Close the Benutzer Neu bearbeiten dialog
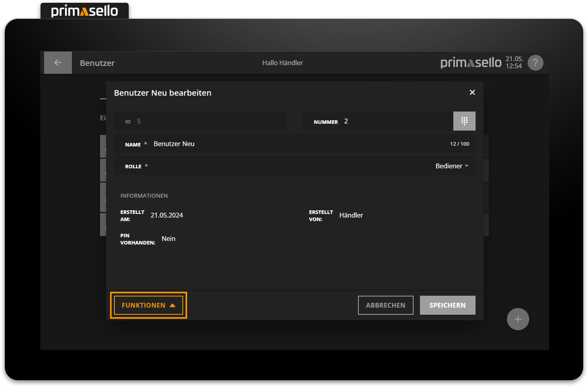This screenshot has height=387, width=588. 472,92
